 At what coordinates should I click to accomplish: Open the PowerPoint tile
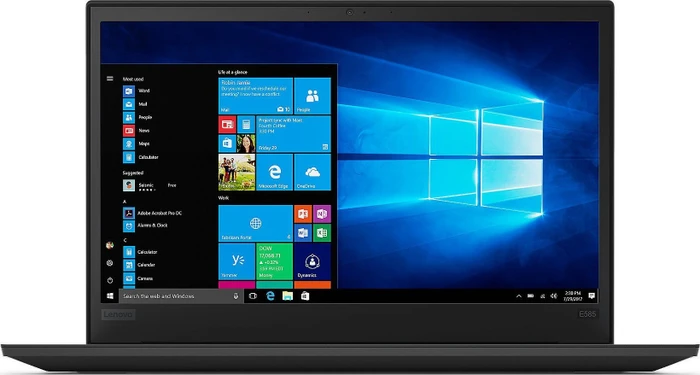pos(303,214)
